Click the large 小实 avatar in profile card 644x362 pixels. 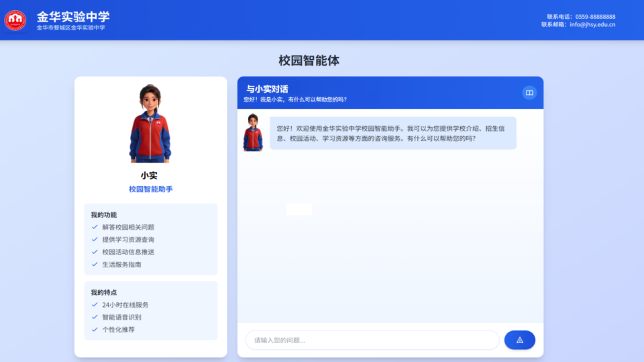tap(150, 124)
